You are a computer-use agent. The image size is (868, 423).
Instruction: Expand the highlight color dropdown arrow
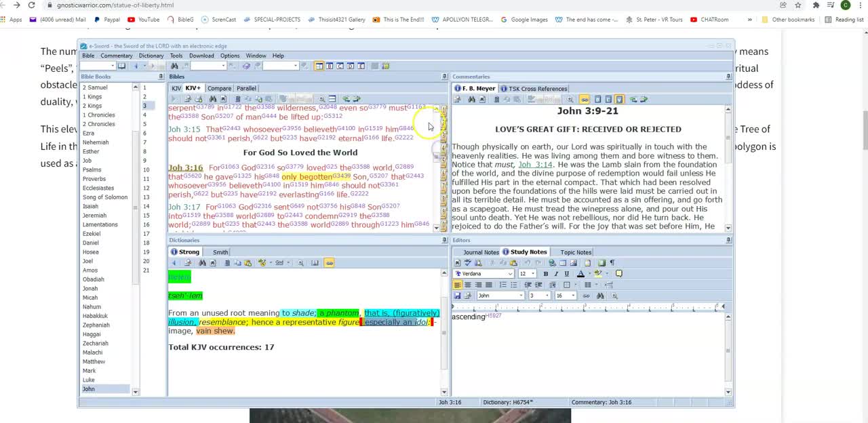tap(607, 274)
